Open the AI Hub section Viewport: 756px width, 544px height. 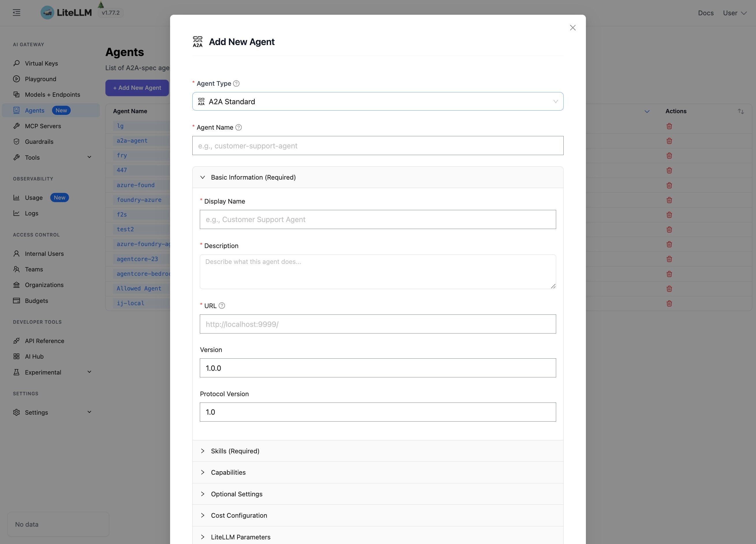34,356
